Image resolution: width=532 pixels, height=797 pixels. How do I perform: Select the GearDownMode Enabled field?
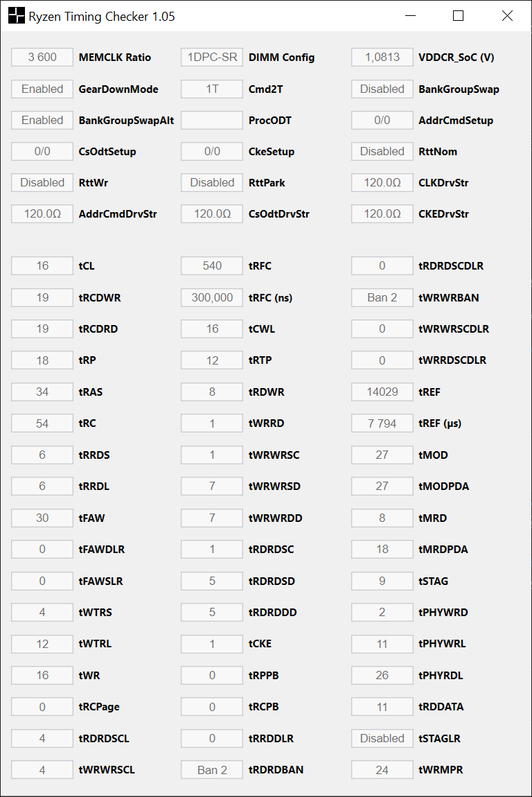click(x=42, y=89)
